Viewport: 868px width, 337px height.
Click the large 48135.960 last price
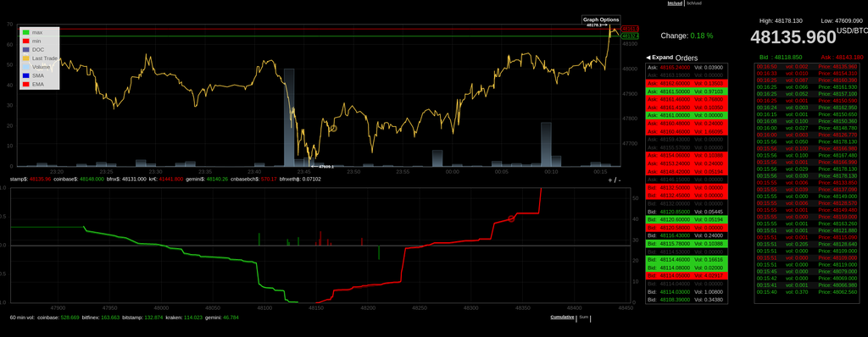coord(793,37)
